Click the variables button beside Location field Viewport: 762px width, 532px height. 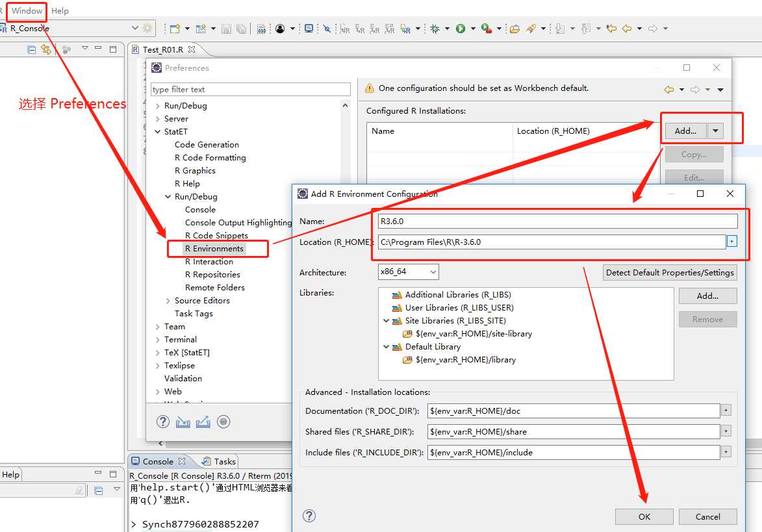(732, 241)
